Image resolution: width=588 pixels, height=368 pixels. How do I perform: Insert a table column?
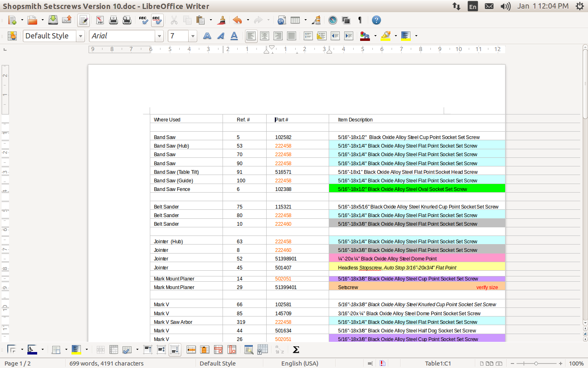(x=205, y=350)
